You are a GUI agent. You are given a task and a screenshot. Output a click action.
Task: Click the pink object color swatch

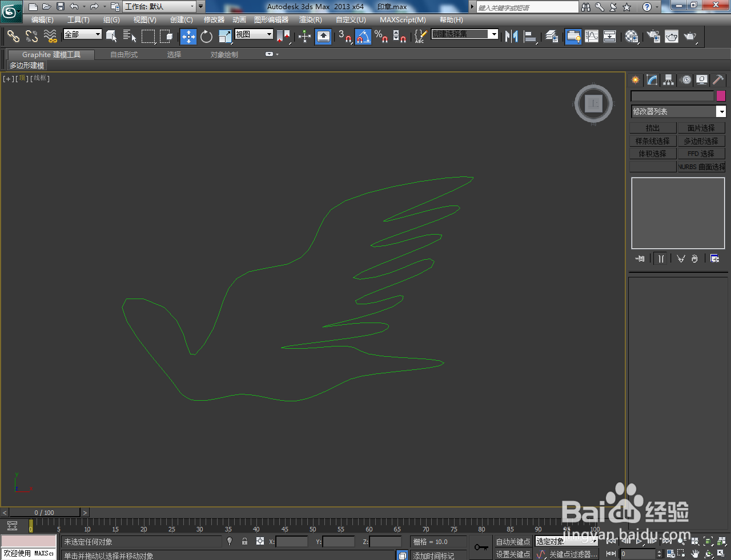[x=720, y=95]
